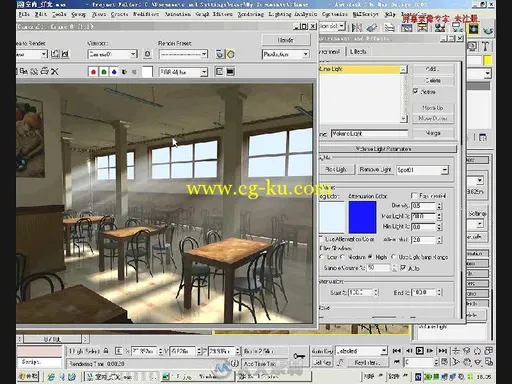This screenshot has width=512, height=384.
Task: Enable the red channel in render window
Action: click(x=93, y=72)
